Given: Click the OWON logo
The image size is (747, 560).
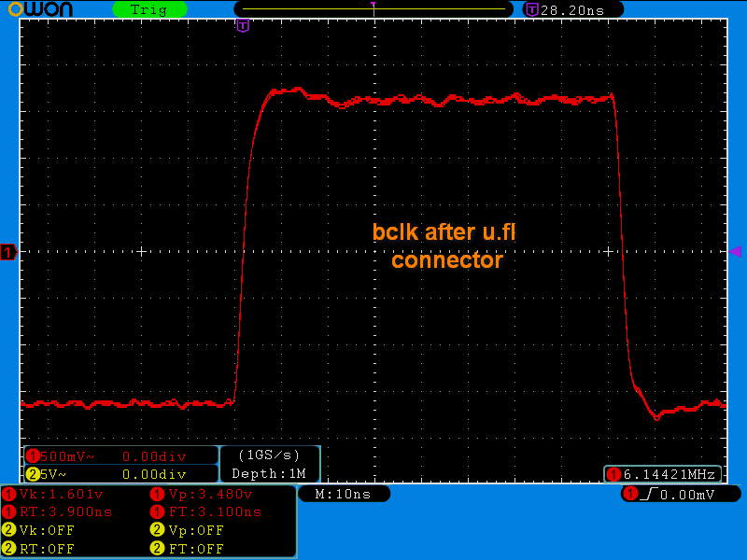Looking at the screenshot, I should (x=40, y=8).
